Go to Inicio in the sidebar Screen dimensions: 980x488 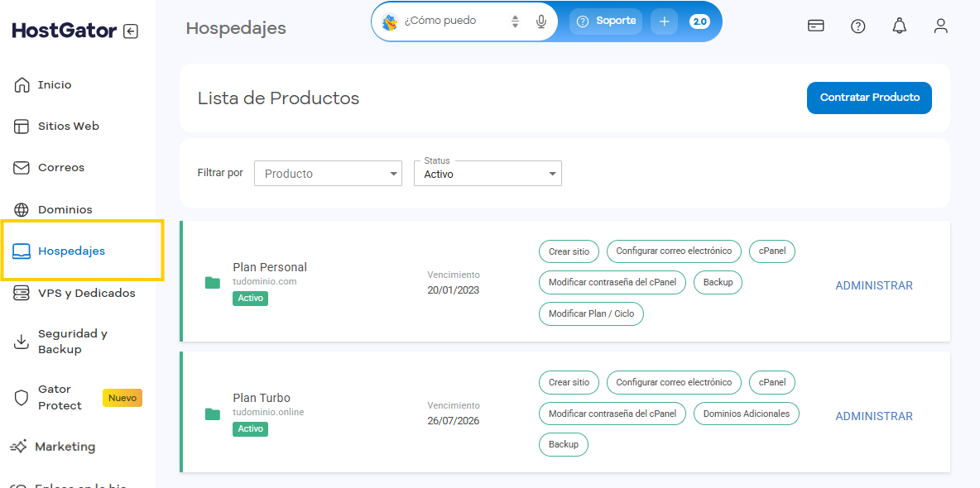pyautogui.click(x=55, y=84)
